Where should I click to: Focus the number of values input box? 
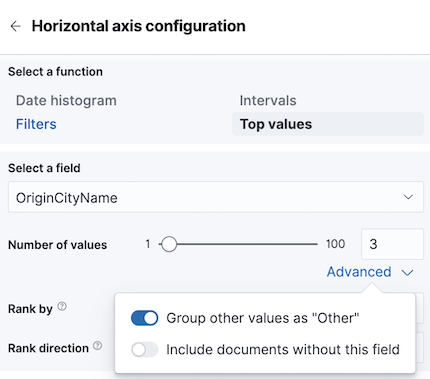click(392, 244)
